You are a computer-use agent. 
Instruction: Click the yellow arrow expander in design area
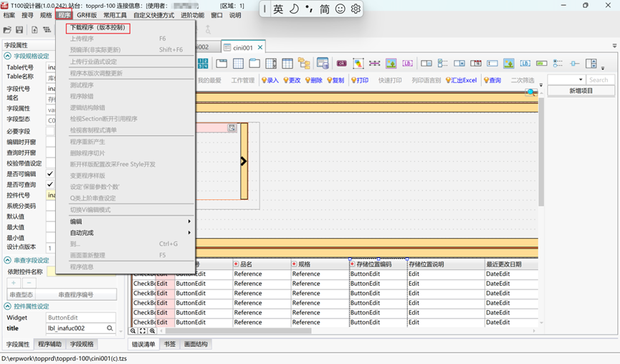click(244, 161)
